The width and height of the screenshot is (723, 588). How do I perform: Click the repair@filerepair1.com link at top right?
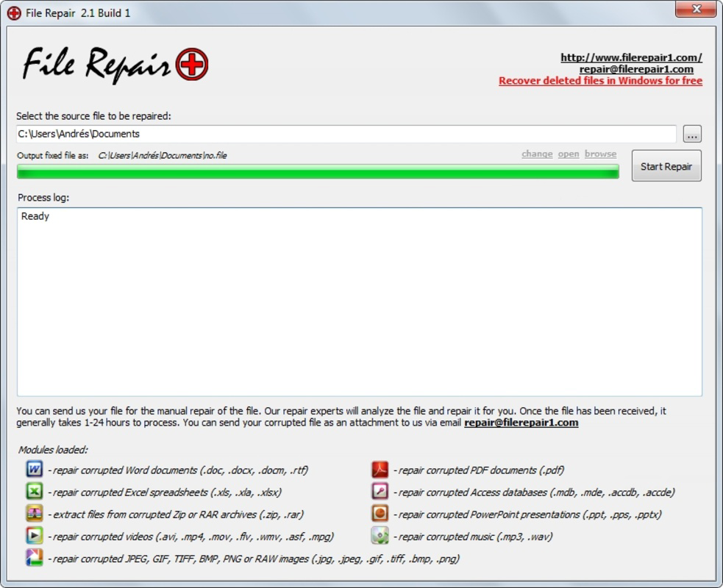coord(636,69)
